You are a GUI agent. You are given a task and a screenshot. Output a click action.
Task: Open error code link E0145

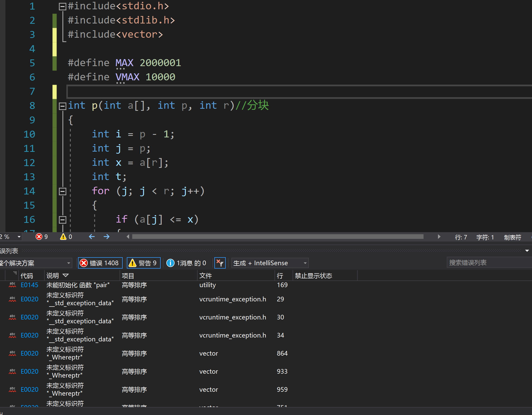[29, 285]
